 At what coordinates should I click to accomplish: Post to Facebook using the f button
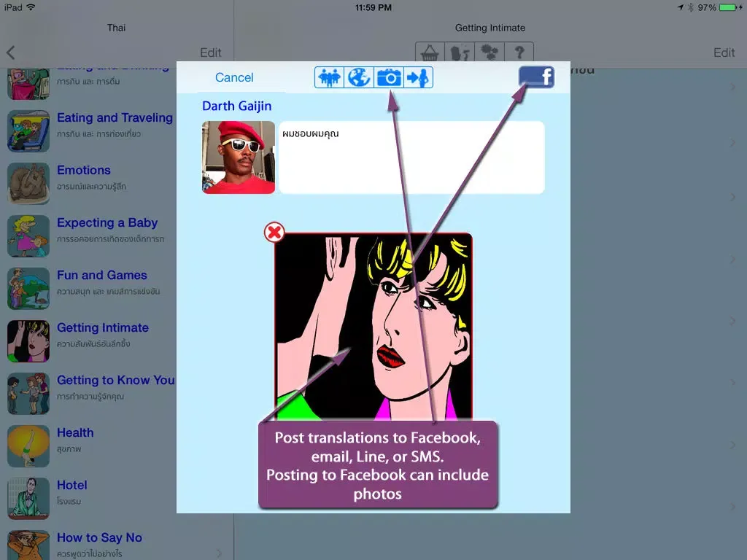point(536,77)
